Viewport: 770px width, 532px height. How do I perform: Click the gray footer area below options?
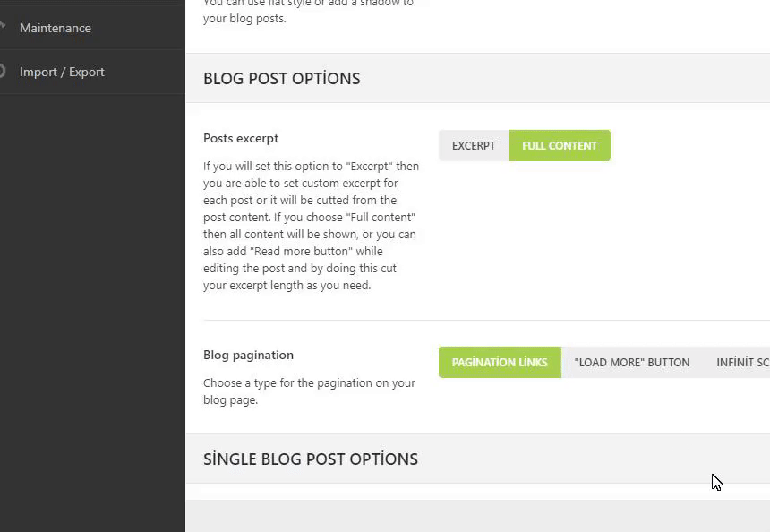coord(475,517)
